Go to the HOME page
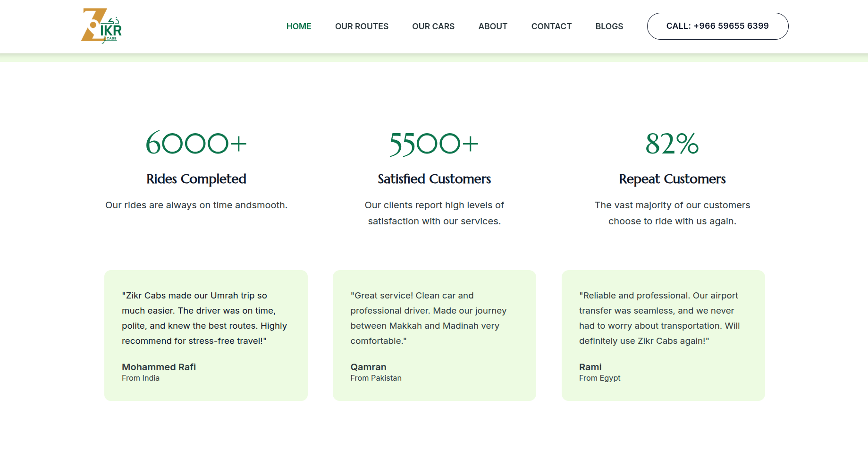This screenshot has height=460, width=868. [298, 26]
